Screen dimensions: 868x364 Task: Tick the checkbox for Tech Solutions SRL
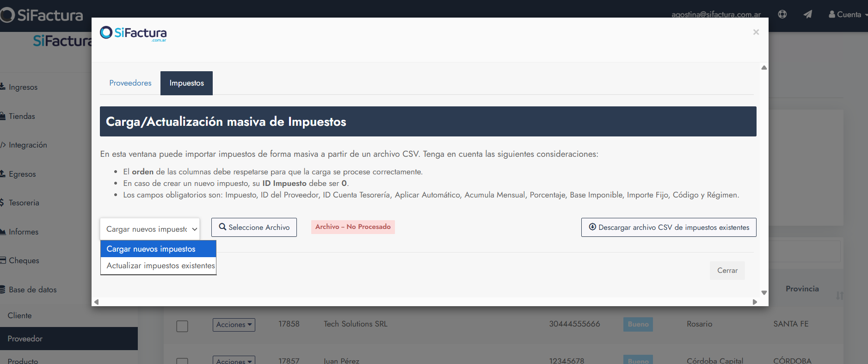(182, 326)
